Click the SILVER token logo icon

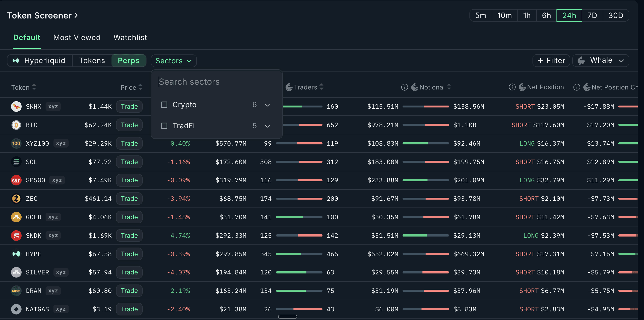tap(16, 272)
